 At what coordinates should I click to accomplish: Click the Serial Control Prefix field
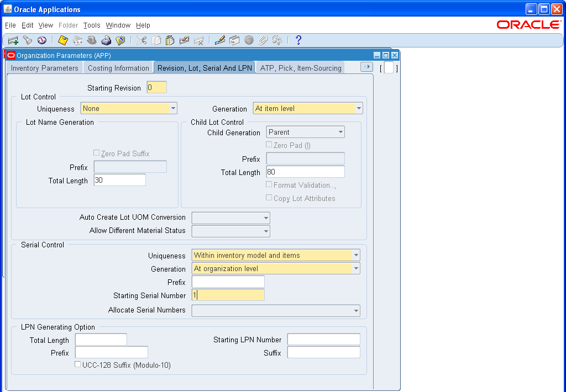[x=228, y=282]
